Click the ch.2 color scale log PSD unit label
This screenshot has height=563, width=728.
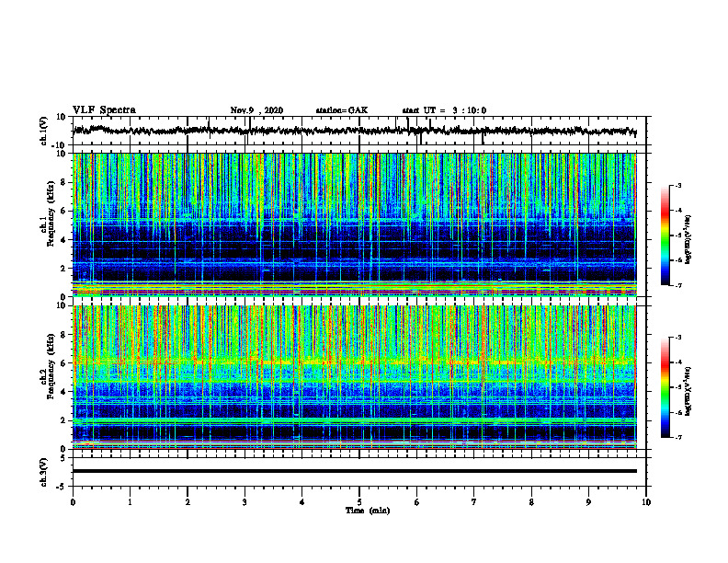(x=689, y=391)
